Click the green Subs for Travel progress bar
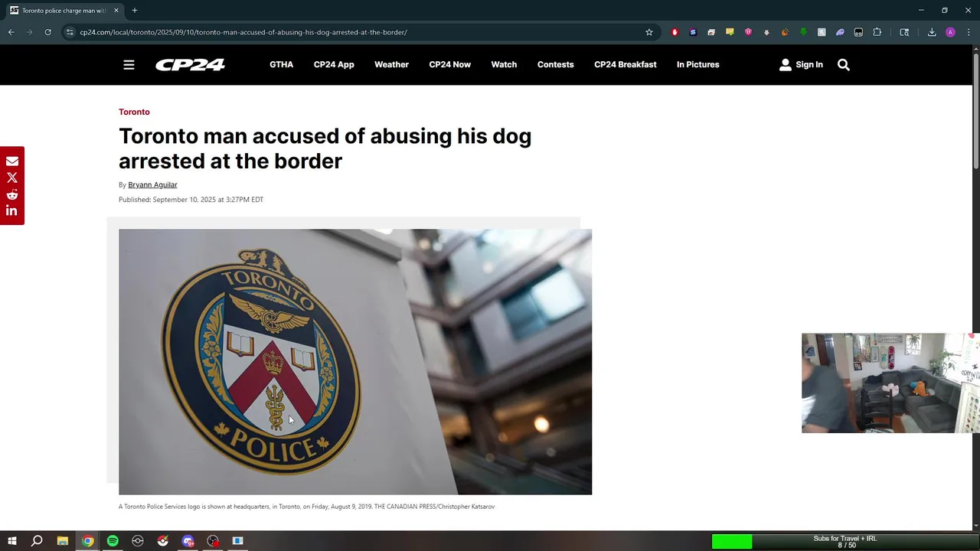980x551 pixels. click(x=732, y=542)
